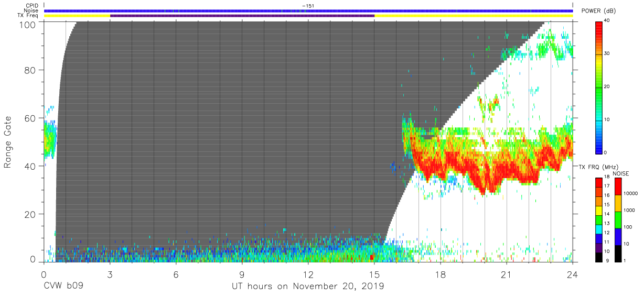Click the CVW b09 radar beam label
Viewport: 644px width, 297px height.
pos(64,287)
